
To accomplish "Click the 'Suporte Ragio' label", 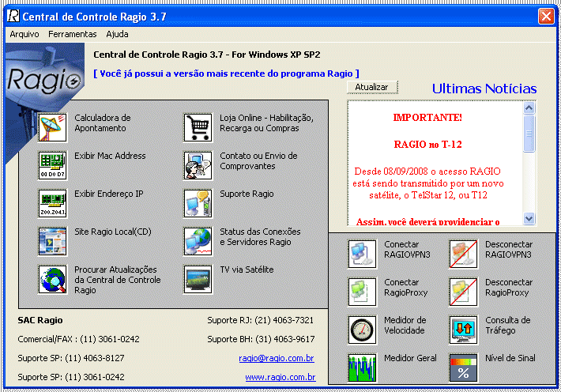I will click(x=247, y=194).
